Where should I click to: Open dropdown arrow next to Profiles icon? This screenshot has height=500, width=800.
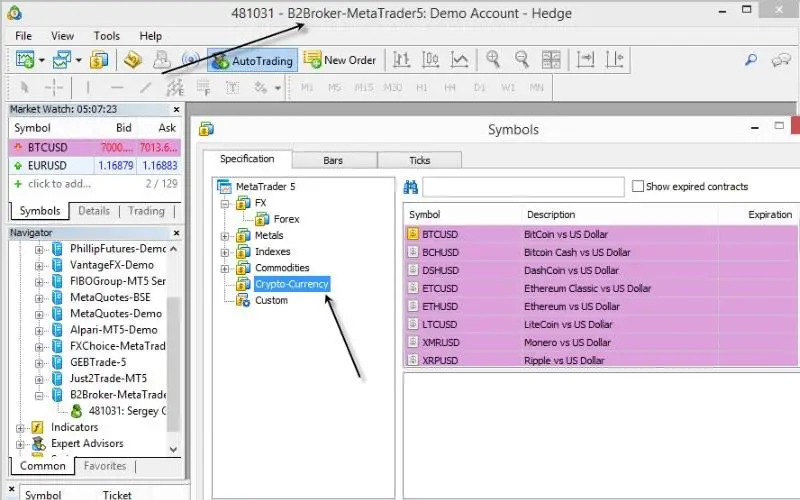79,61
